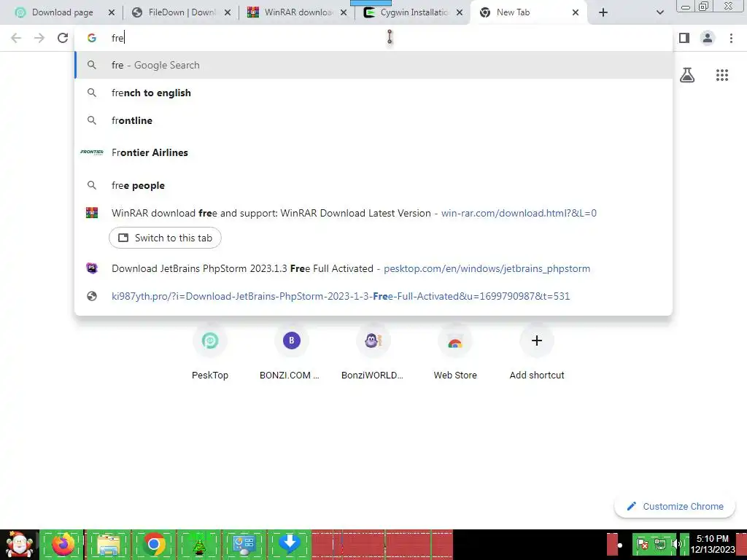
Task: Open File Explorer from the taskbar
Action: click(x=108, y=545)
